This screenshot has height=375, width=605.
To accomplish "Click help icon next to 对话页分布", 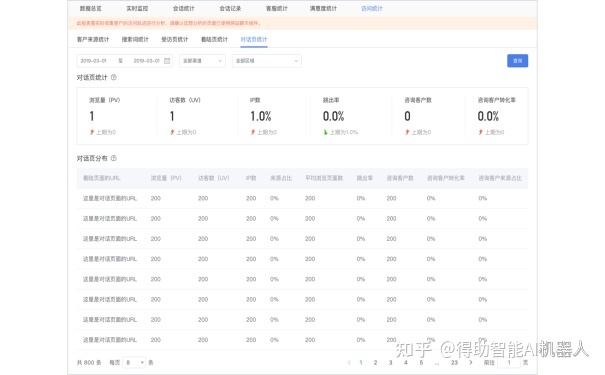I will [113, 158].
